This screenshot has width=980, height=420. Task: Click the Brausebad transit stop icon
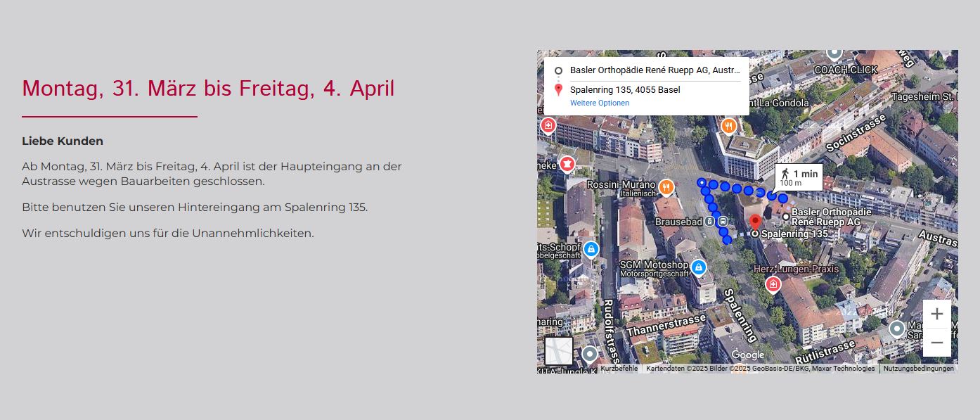point(711,222)
